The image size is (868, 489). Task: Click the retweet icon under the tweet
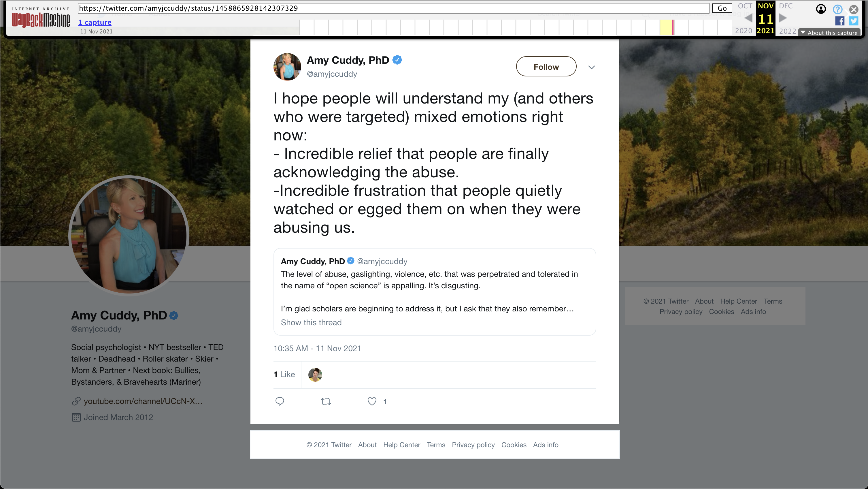coord(326,401)
